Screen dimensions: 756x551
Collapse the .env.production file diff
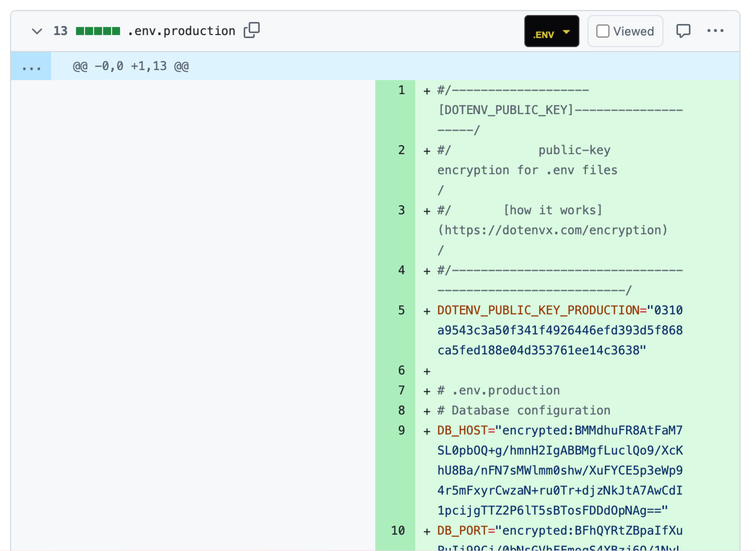[x=37, y=31]
